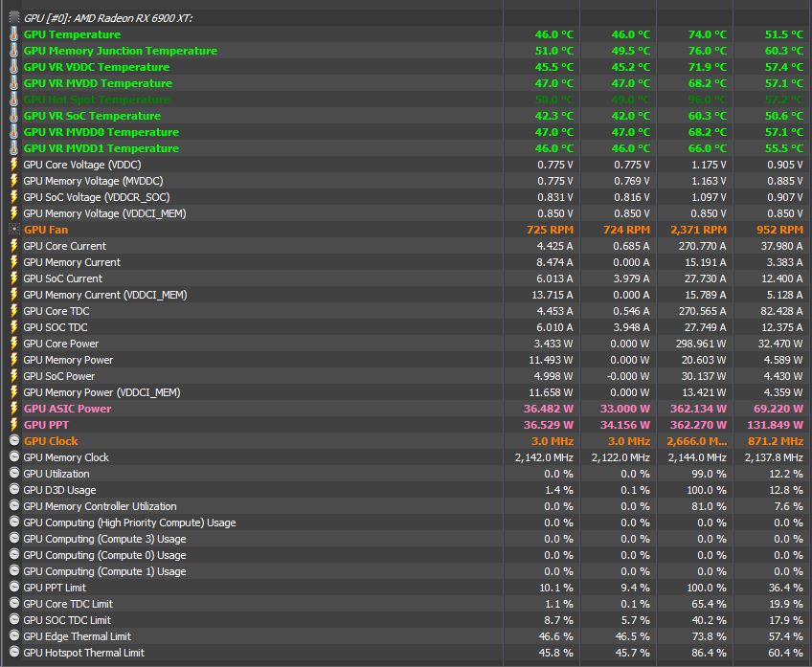Select the GPU Edge Thermal Limit label
The width and height of the screenshot is (812, 667).
(x=78, y=636)
